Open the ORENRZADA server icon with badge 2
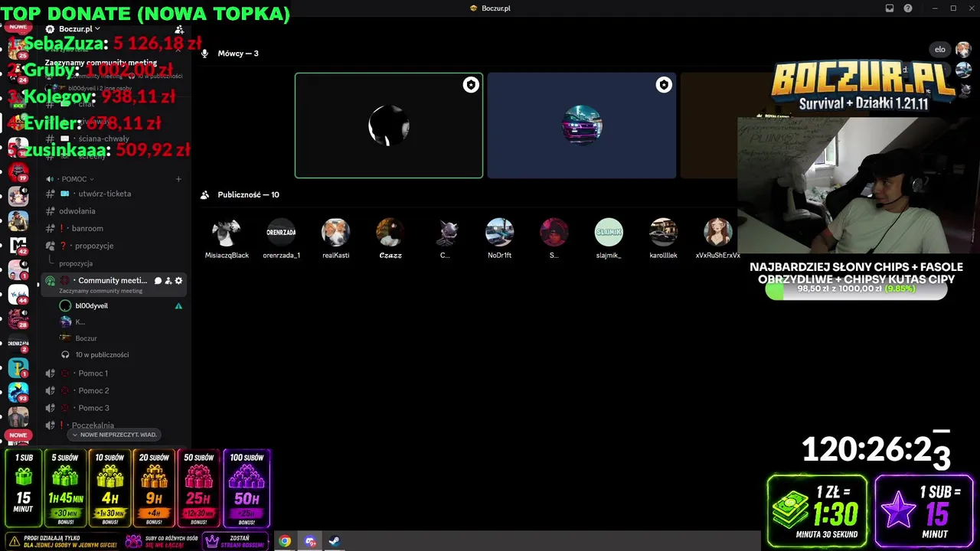This screenshot has height=551, width=980. (x=18, y=343)
